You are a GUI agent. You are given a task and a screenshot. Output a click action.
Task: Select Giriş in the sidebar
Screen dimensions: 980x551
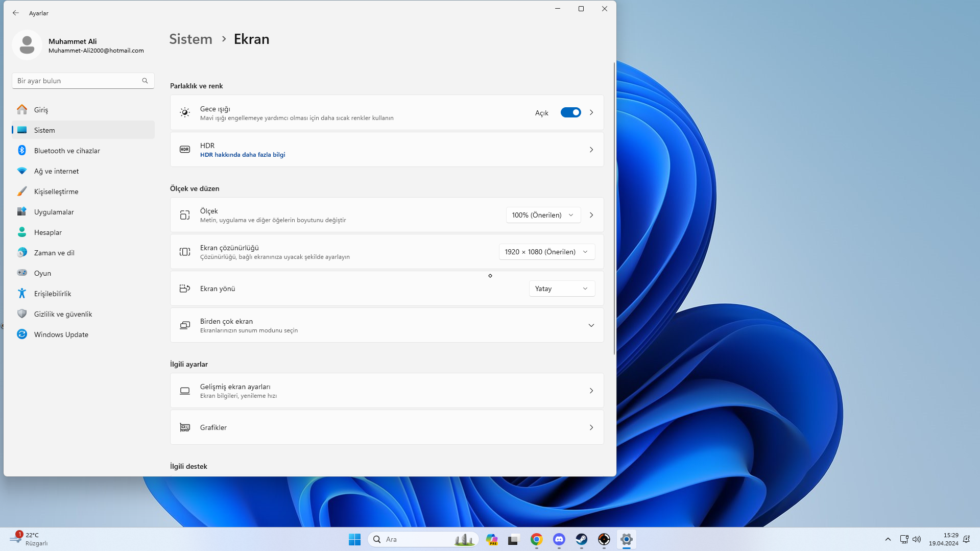(x=83, y=109)
